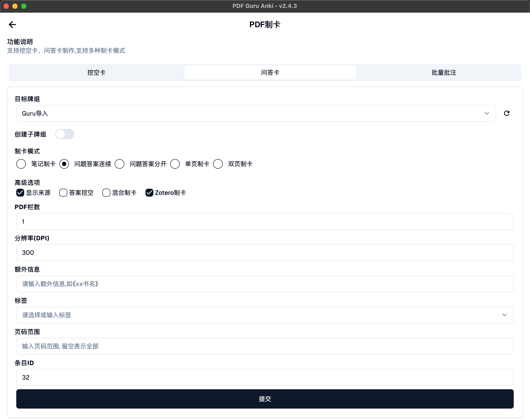Screen dimensions: 530x420
Task: Click the back arrow icon
Action: [x=12, y=24]
